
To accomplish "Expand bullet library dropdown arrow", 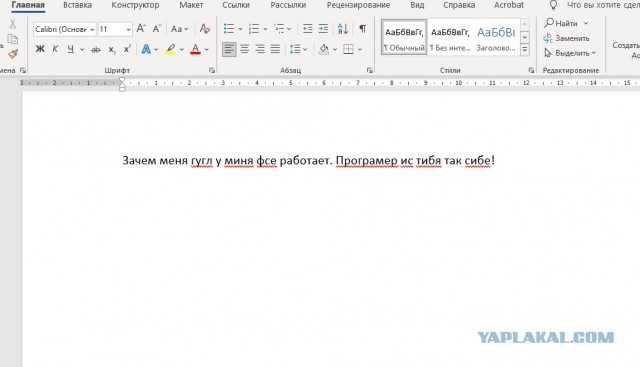I will 240,29.
